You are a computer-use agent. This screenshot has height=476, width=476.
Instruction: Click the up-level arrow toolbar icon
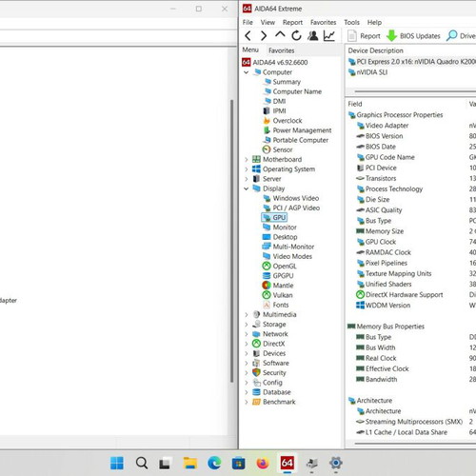coord(280,34)
